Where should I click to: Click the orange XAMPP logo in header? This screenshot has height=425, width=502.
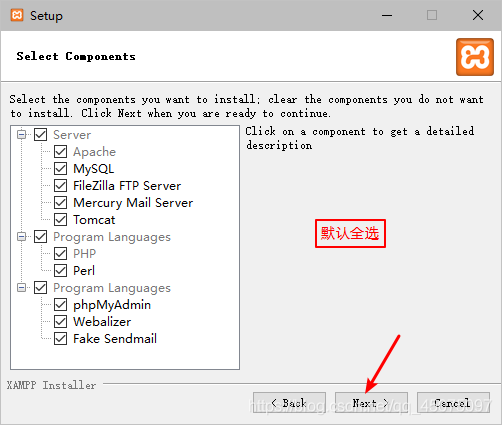[x=475, y=57]
